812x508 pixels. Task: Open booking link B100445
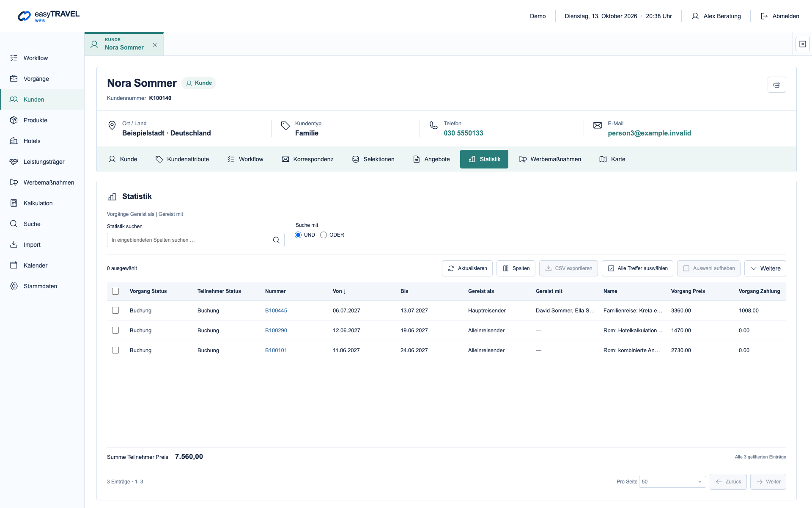pos(276,310)
